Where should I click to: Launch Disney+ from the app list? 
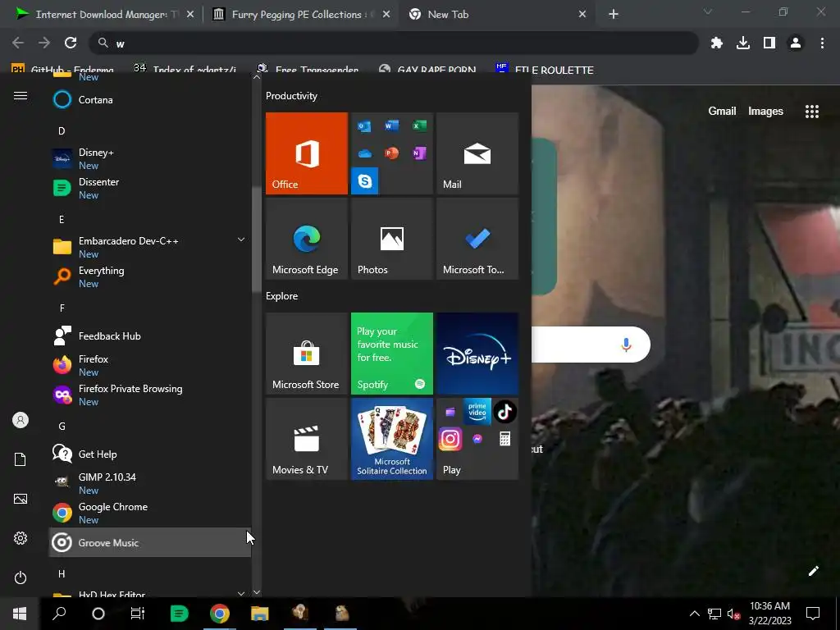(150, 159)
